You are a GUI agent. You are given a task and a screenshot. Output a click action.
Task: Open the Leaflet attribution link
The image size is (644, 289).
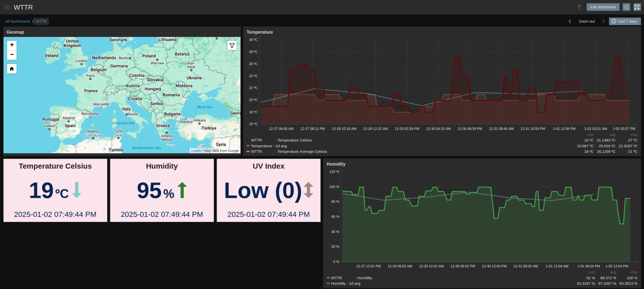tap(196, 150)
